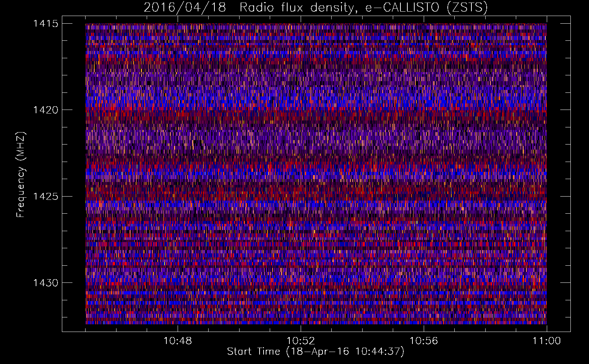This screenshot has height=364, width=589.
Task: Click the 1415 frequency tick label
Action: [x=46, y=24]
